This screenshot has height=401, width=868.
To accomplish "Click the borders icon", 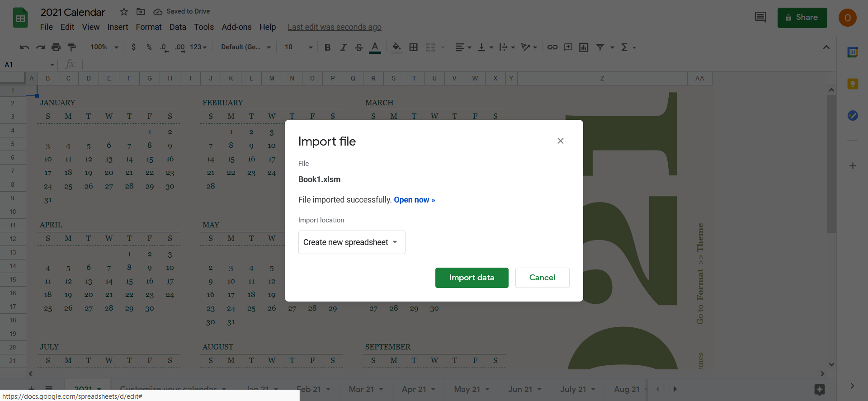I will click(413, 47).
